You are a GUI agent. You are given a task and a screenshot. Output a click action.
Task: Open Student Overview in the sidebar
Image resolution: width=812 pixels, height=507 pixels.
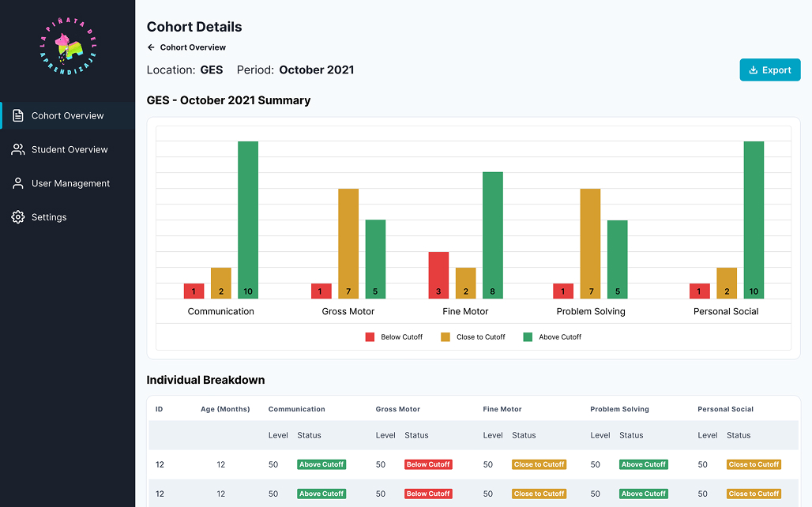(70, 149)
